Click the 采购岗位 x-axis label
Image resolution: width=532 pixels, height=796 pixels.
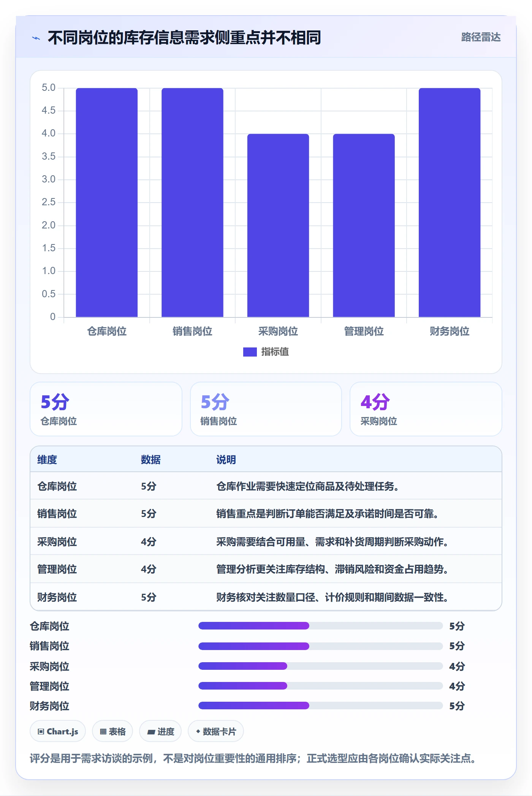[278, 331]
